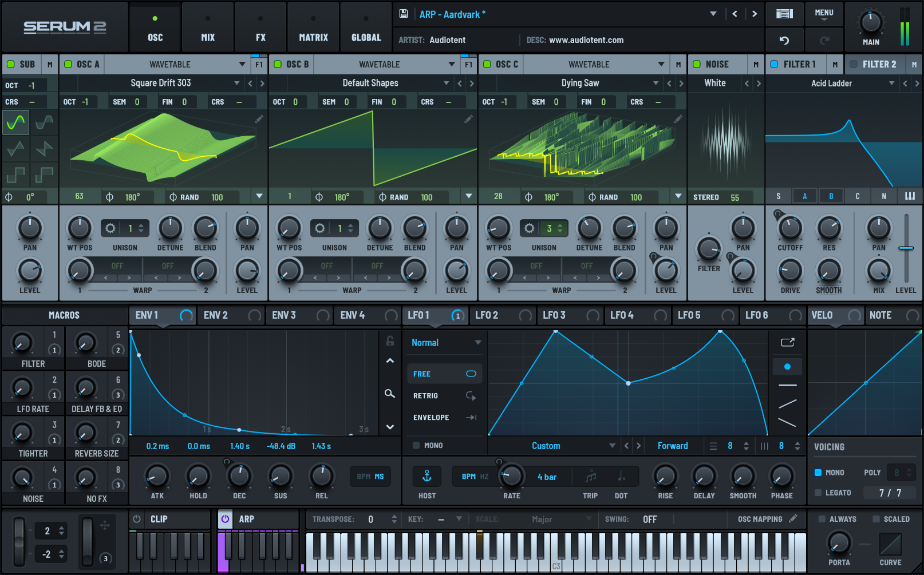Open the preset name dropdown arrow

pos(713,14)
